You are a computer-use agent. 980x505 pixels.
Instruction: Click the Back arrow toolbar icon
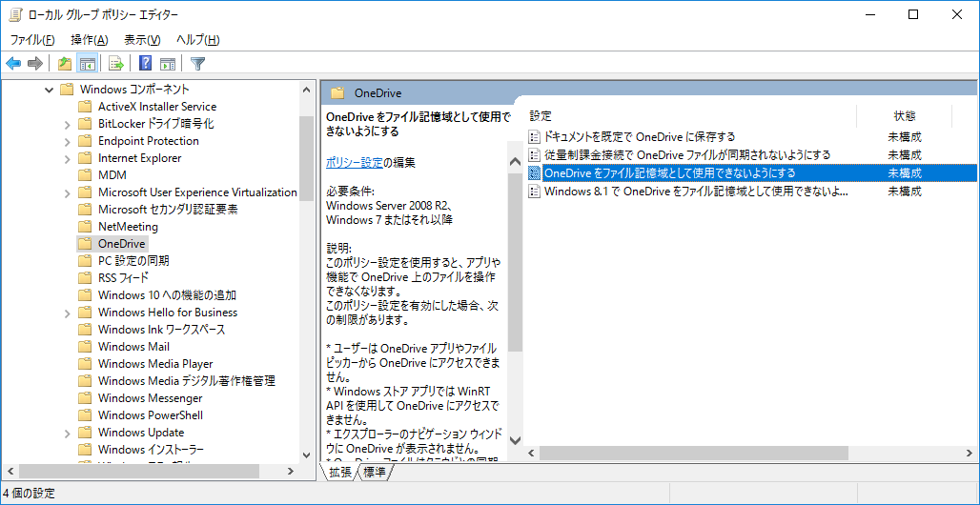[x=13, y=63]
